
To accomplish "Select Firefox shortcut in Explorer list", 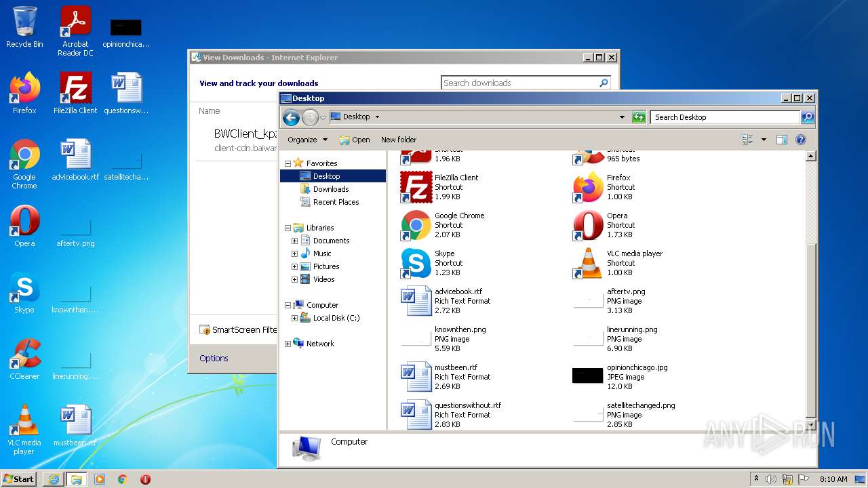I will 603,187.
